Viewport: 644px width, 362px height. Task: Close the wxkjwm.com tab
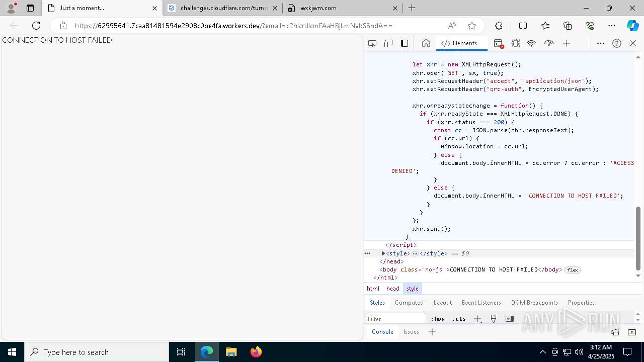tap(395, 8)
